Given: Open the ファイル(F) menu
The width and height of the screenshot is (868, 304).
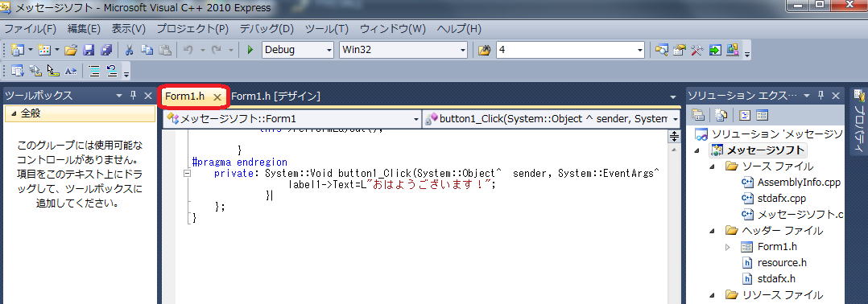Looking at the screenshot, I should [x=31, y=29].
